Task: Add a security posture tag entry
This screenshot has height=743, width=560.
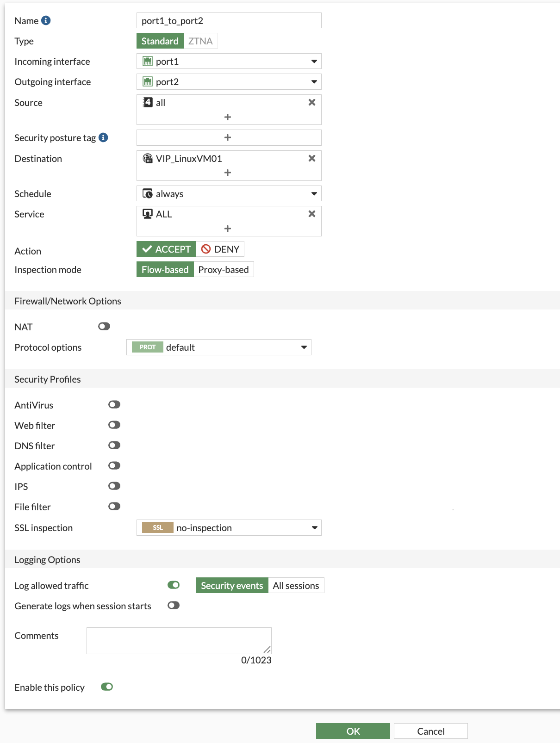Action: pyautogui.click(x=228, y=137)
